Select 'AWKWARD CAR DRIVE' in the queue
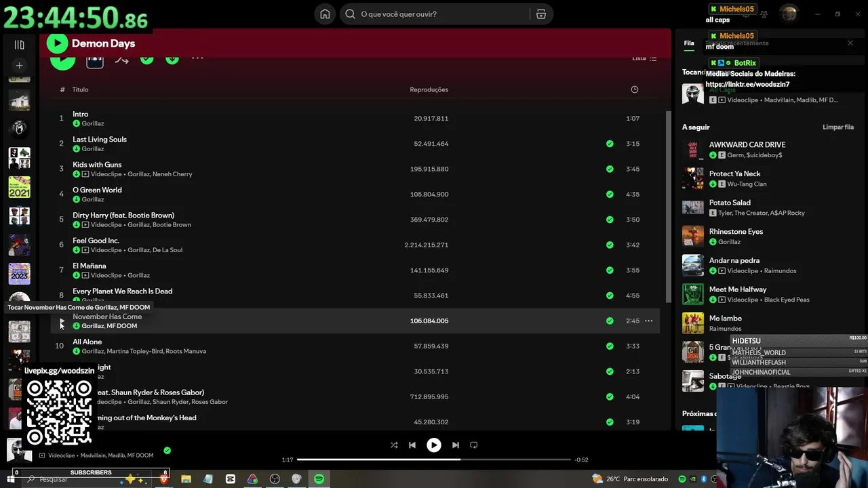 747,144
